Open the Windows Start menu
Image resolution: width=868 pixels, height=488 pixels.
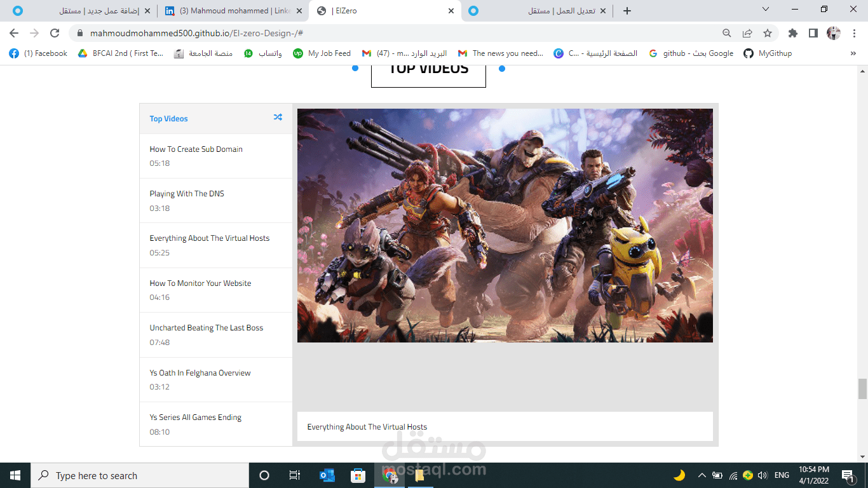pyautogui.click(x=15, y=475)
